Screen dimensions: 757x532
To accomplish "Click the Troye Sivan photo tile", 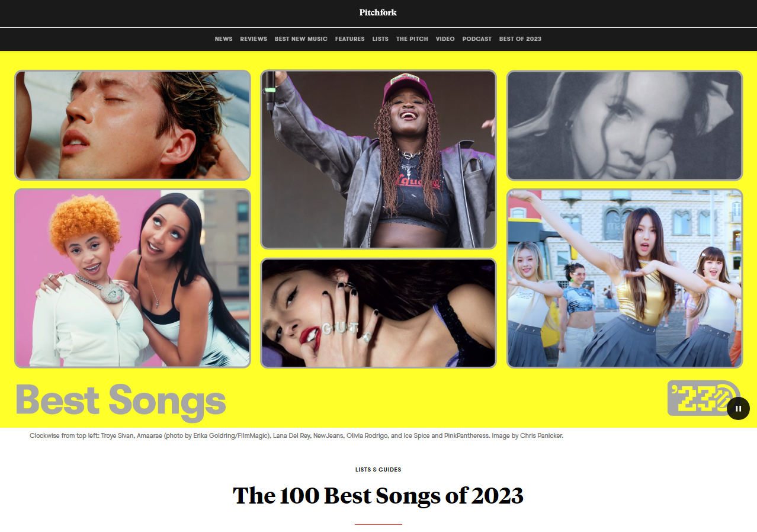I will [133, 125].
